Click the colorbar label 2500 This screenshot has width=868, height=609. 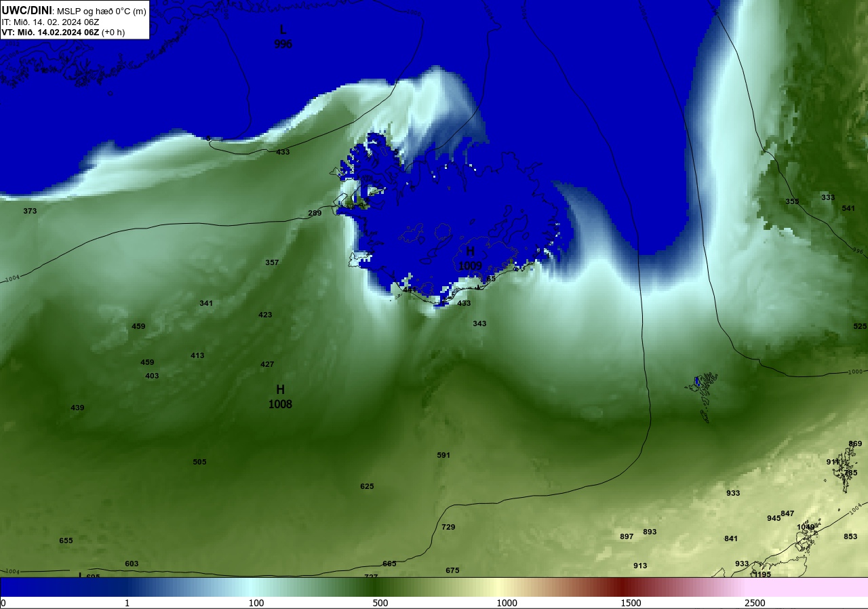(x=755, y=603)
